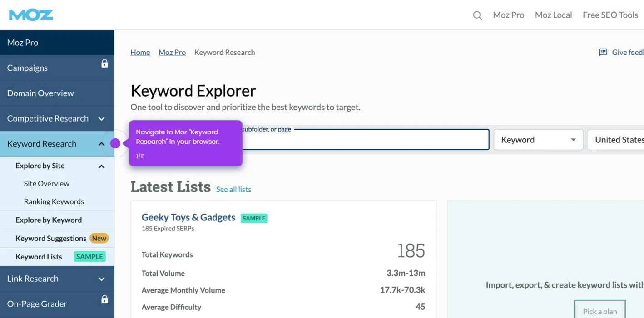The width and height of the screenshot is (644, 318).
Task: Click the Moz logo
Action: pyautogui.click(x=31, y=15)
